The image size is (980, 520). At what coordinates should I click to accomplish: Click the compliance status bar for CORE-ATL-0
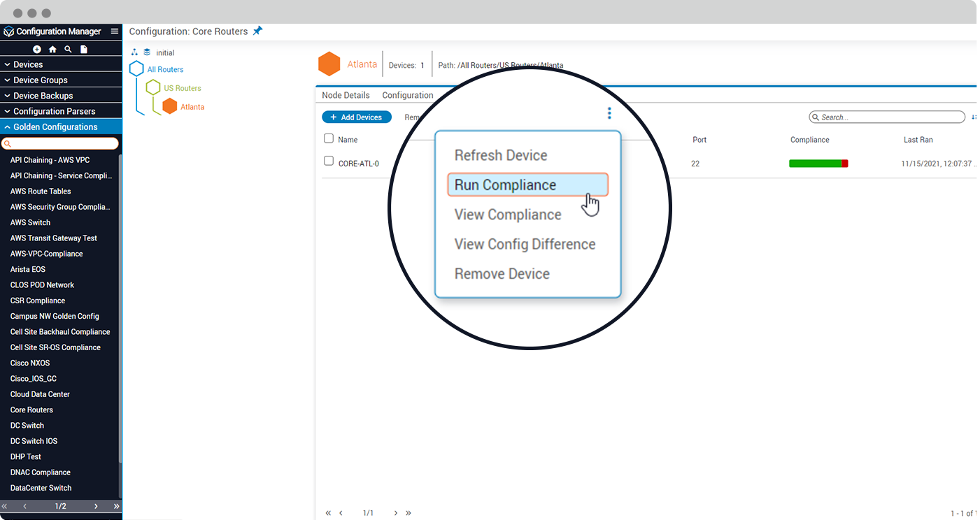click(818, 164)
